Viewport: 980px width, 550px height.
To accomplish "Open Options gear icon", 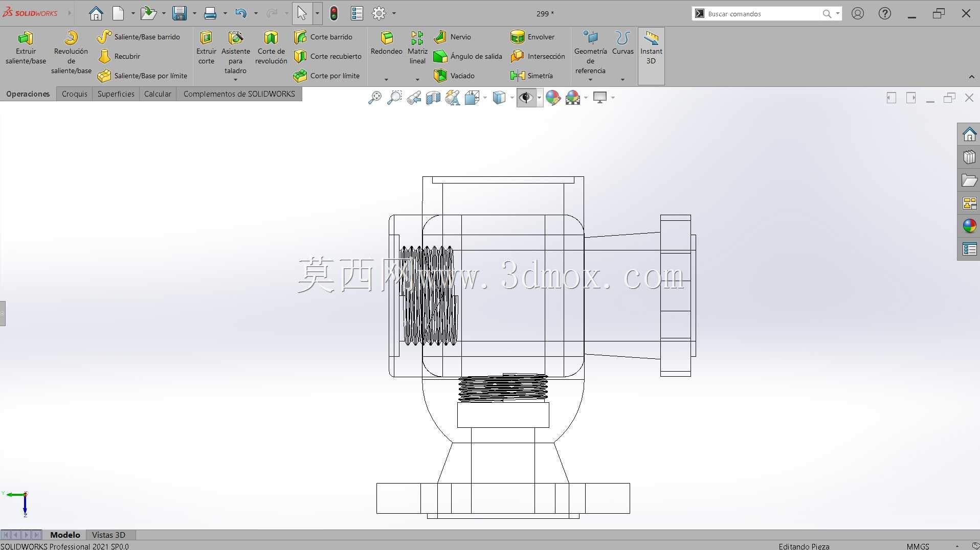I will click(x=379, y=14).
